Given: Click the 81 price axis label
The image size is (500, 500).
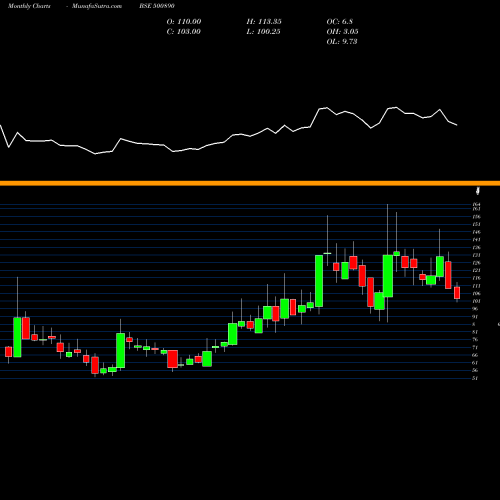Looking at the screenshot, I should pyautogui.click(x=475, y=332).
